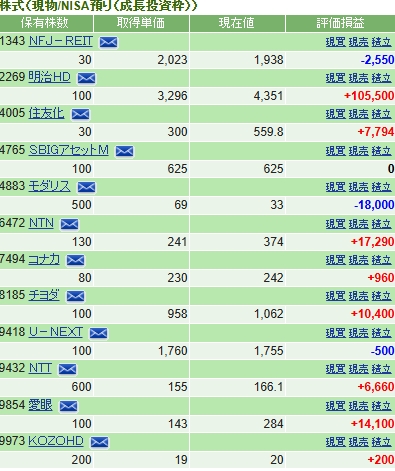Click the envelope icon next to KOZOHD
The height and width of the screenshot is (471, 395).
point(99,442)
